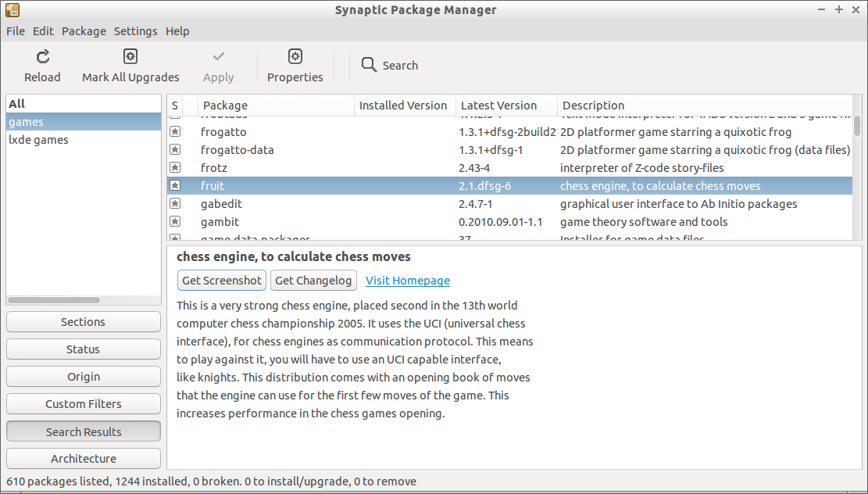
Task: Click the Synaptic app icon in the title bar
Action: 12,10
